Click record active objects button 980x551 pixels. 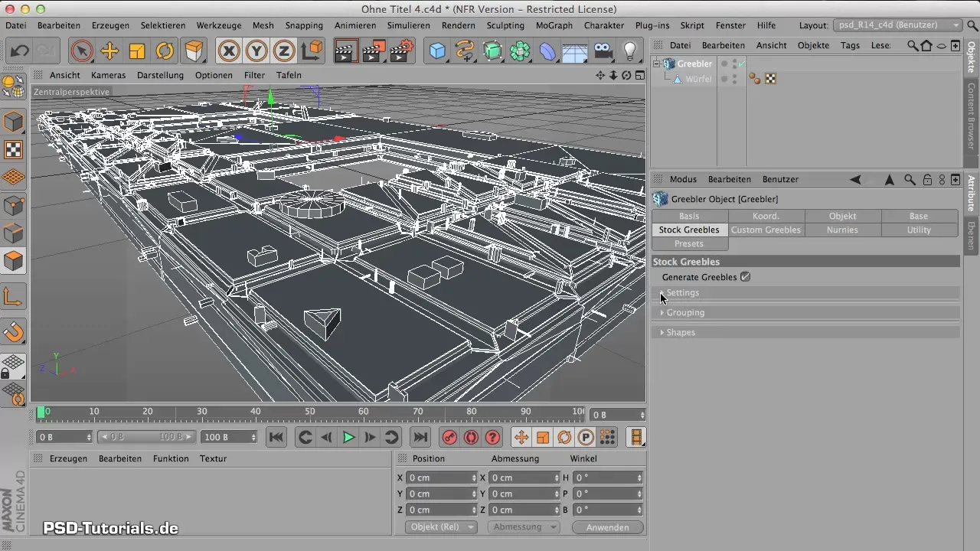(x=449, y=437)
